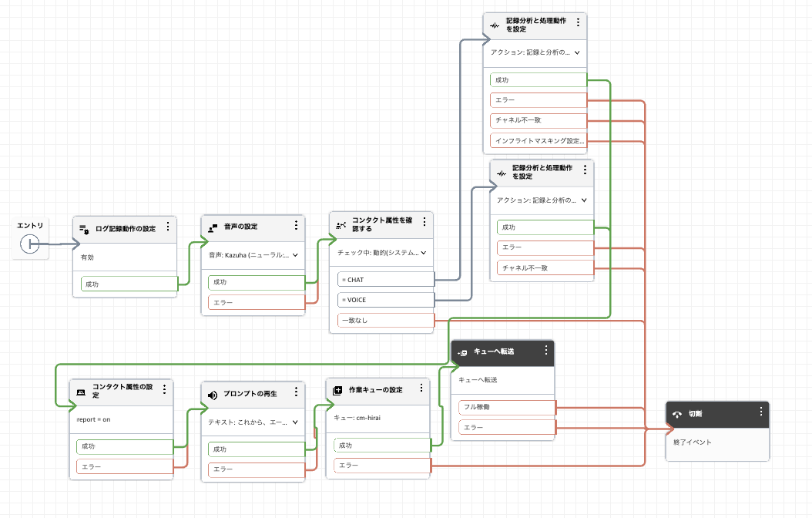Open kebab menu of 切断 block

761,412
